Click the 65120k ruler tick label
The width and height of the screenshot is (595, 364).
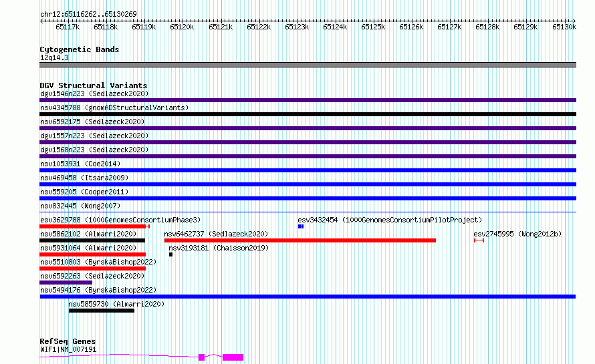(x=182, y=27)
